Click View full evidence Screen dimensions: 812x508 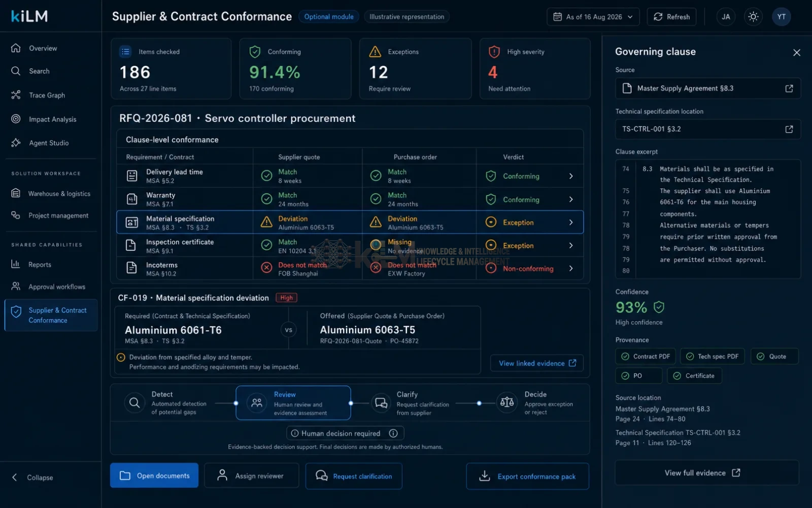click(x=707, y=473)
